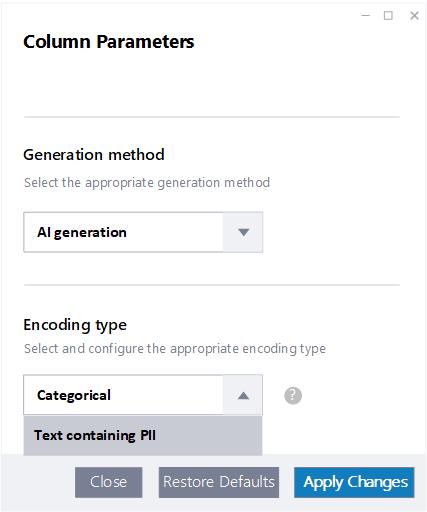Image resolution: width=427 pixels, height=512 pixels.
Task: Close the window with the X icon
Action: click(x=414, y=15)
